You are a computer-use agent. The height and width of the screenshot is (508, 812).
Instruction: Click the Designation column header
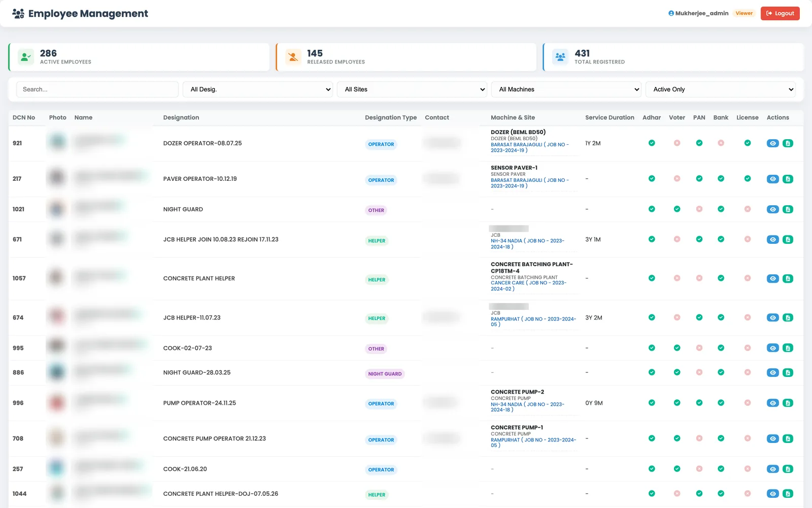181,117
